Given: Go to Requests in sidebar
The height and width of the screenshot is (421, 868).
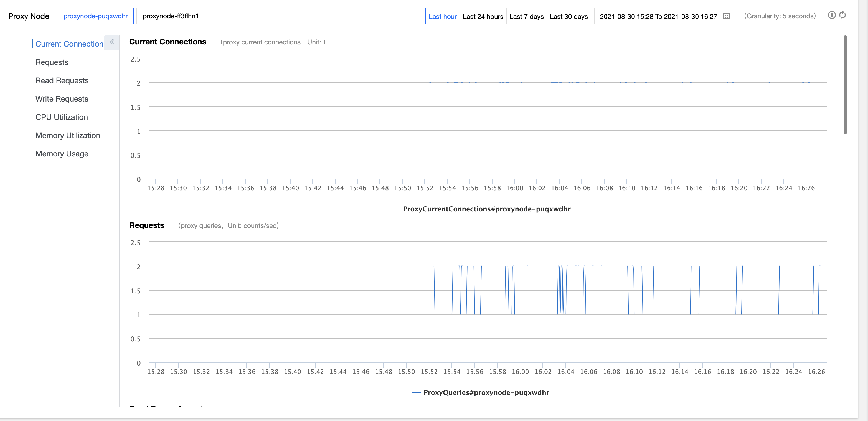Looking at the screenshot, I should (52, 62).
